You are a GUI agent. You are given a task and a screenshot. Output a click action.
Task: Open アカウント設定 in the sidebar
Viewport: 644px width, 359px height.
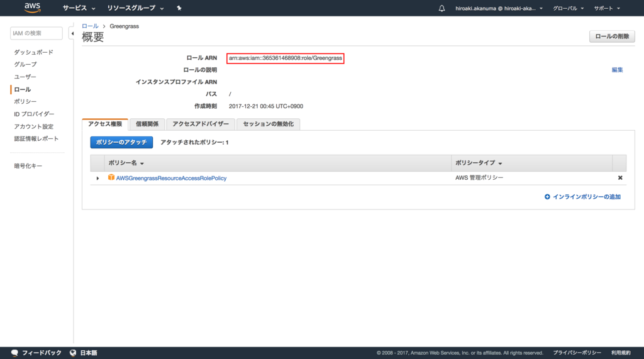[34, 126]
